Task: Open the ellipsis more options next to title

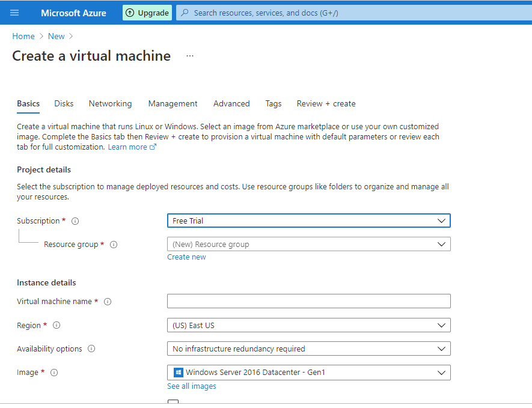Action: [x=190, y=56]
